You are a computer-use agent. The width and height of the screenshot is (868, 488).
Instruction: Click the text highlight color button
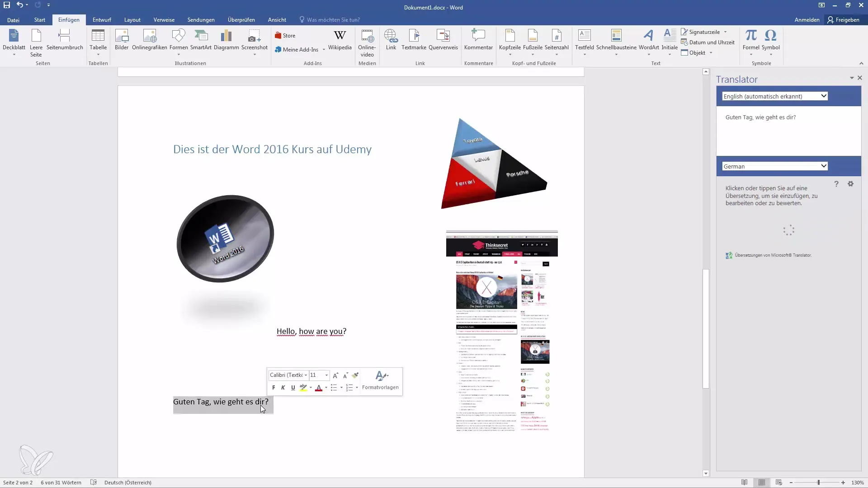(303, 388)
